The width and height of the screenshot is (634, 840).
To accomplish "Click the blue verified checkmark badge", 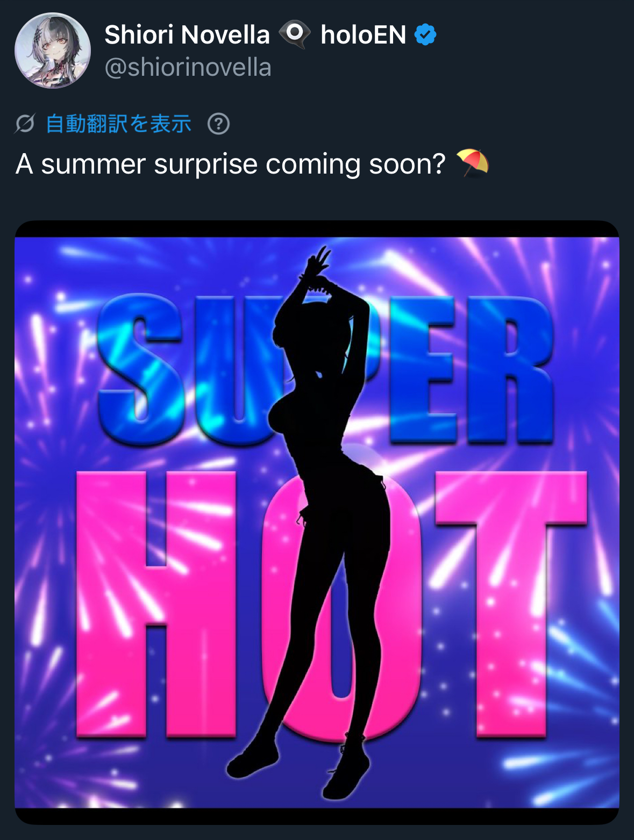I will 425,35.
